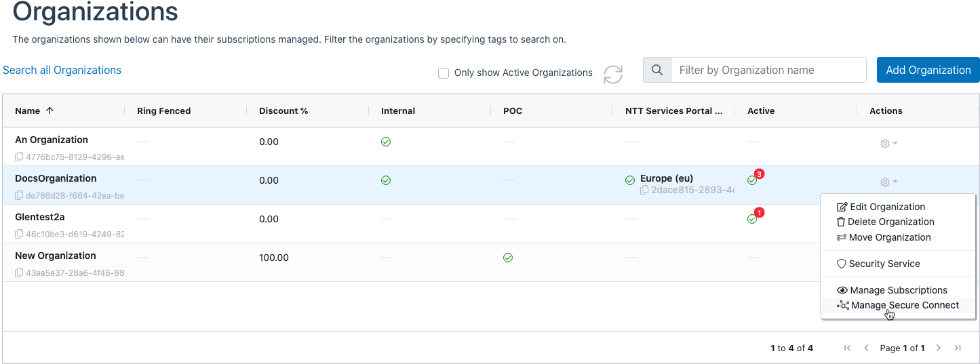The height and width of the screenshot is (364, 980).
Task: Toggle actions gear dropdown for DocsOrganization
Action: tap(888, 182)
